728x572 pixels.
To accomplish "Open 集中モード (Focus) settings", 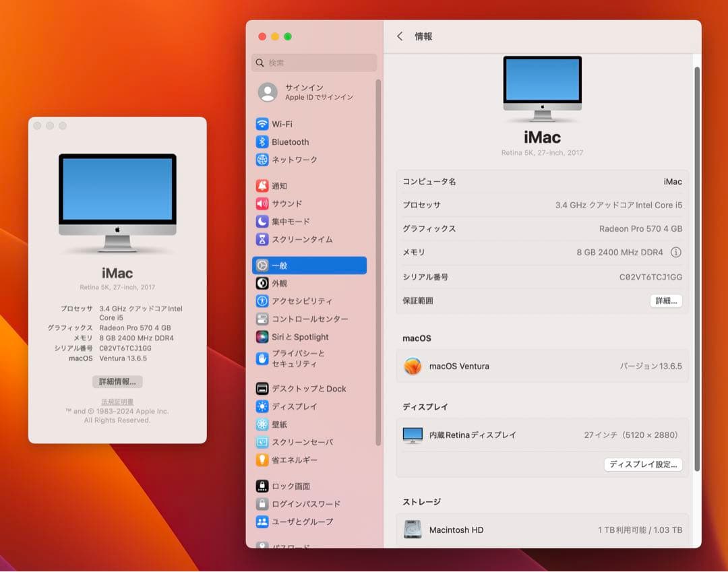I will click(x=293, y=221).
